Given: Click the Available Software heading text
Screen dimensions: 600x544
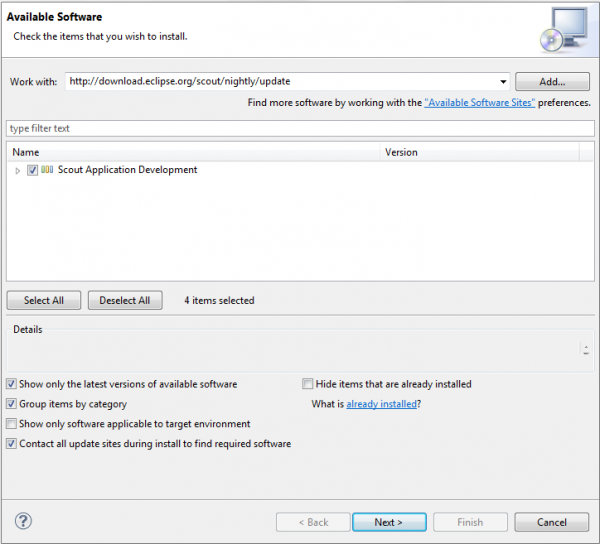Looking at the screenshot, I should coord(54,17).
